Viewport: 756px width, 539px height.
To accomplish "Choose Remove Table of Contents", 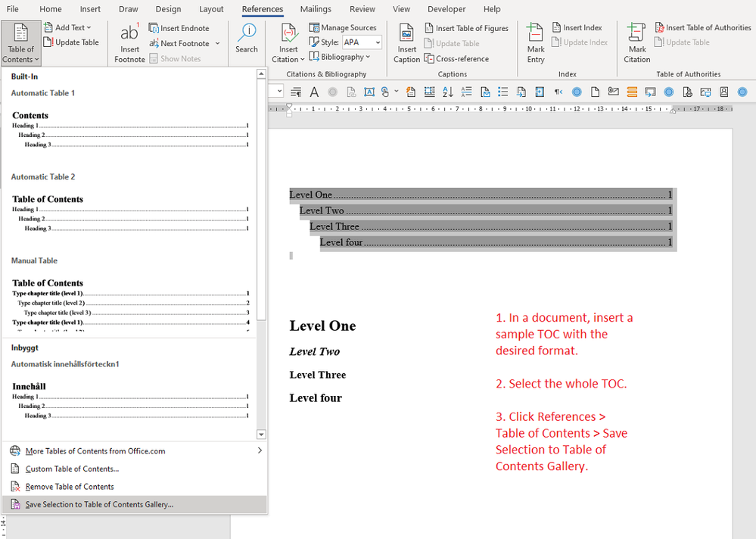I will [135, 487].
